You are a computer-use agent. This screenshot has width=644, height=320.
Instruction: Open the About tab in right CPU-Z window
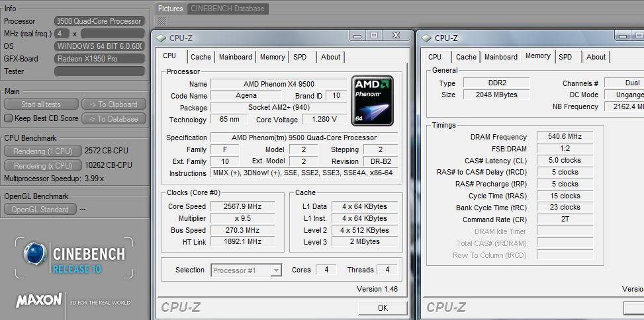[596, 57]
